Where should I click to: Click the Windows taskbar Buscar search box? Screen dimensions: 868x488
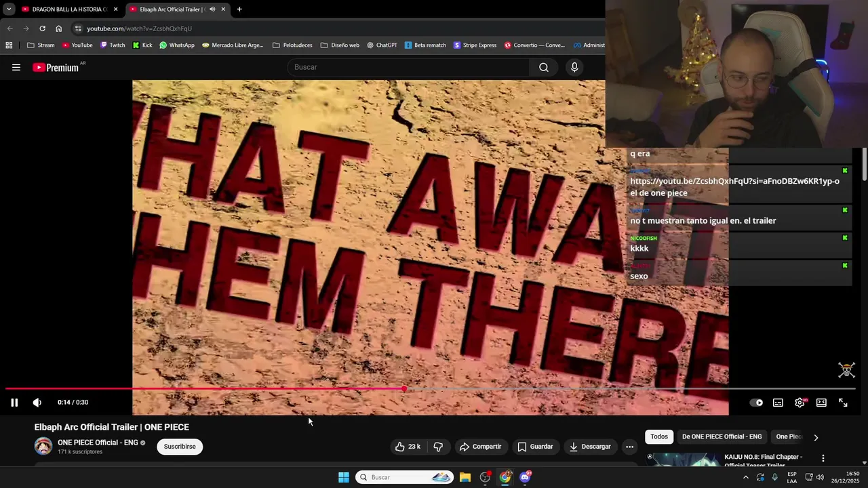coord(404,477)
